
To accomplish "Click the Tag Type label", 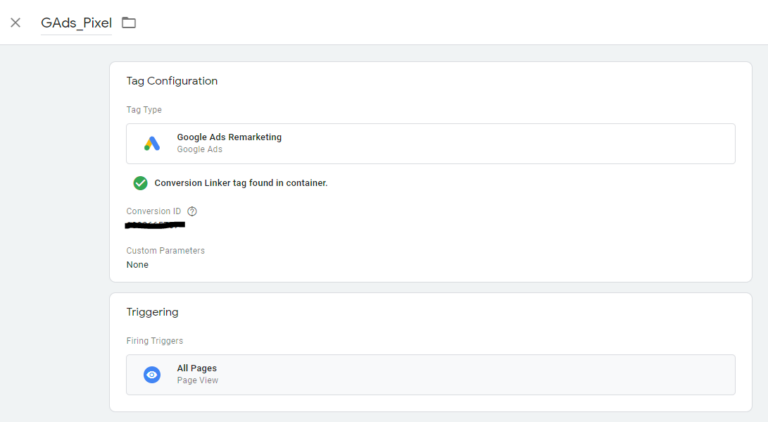I will coord(144,110).
